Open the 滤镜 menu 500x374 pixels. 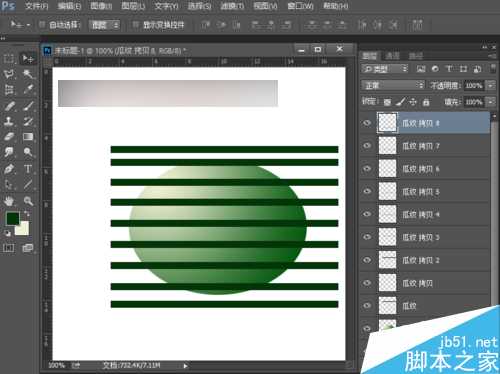[232, 6]
